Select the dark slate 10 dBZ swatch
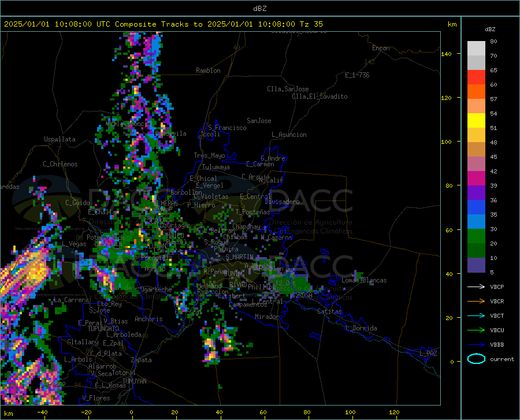The height and width of the screenshot is (420, 520). click(x=476, y=265)
